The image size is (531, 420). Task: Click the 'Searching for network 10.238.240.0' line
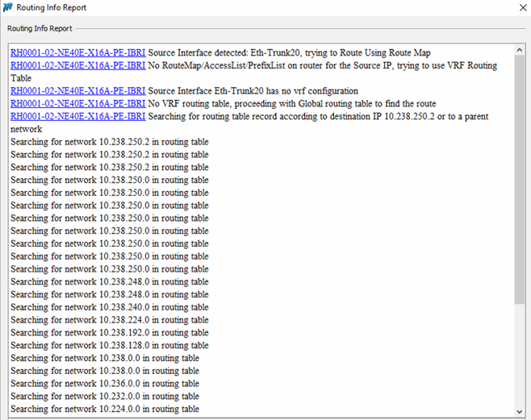coord(109,307)
